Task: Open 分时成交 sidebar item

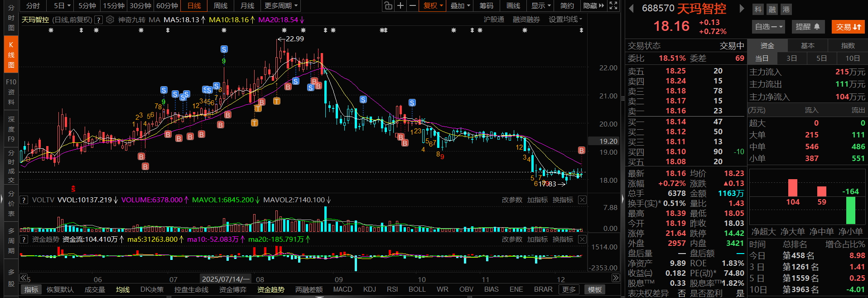Action: [x=11, y=166]
